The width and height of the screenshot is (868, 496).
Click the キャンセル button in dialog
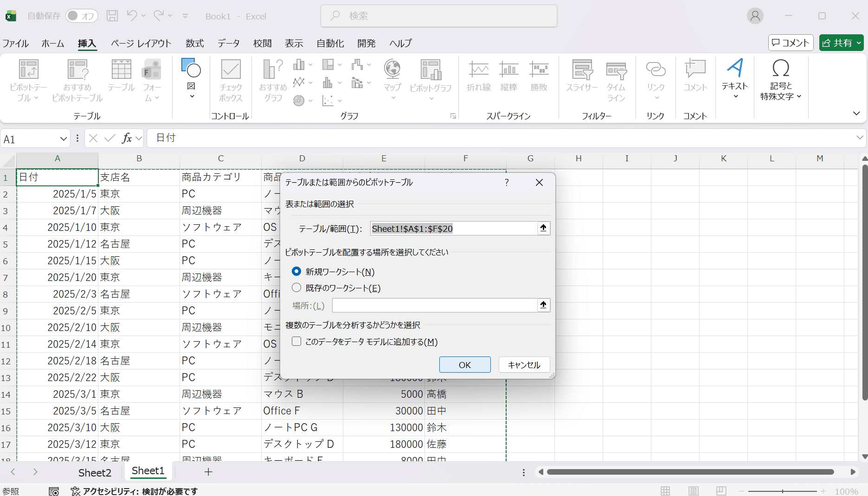[524, 365]
